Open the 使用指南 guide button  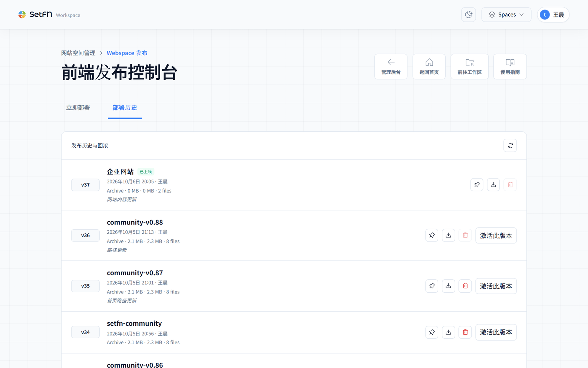pyautogui.click(x=510, y=67)
